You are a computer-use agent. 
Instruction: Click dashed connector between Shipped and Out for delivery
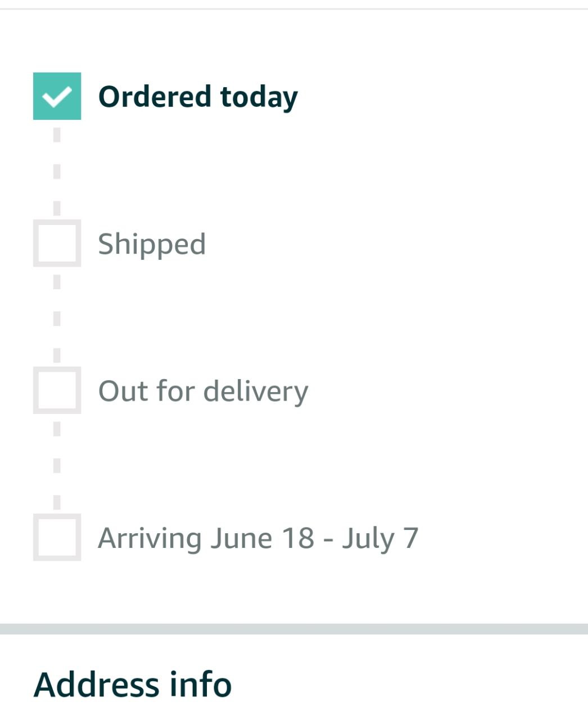click(x=57, y=318)
